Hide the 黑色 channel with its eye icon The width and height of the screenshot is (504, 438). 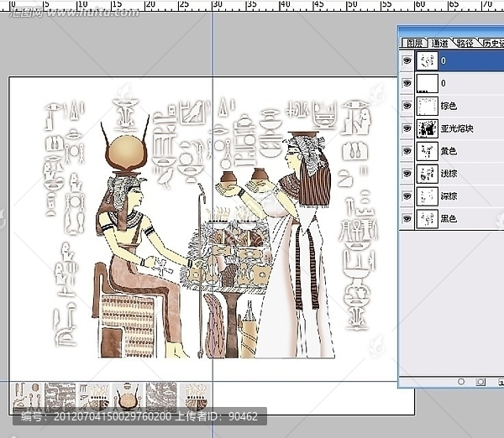(407, 219)
